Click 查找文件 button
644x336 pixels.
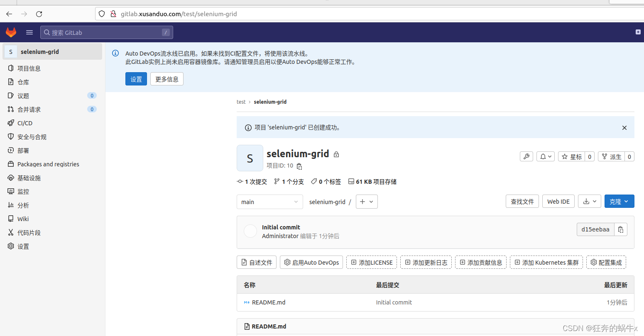pos(522,201)
